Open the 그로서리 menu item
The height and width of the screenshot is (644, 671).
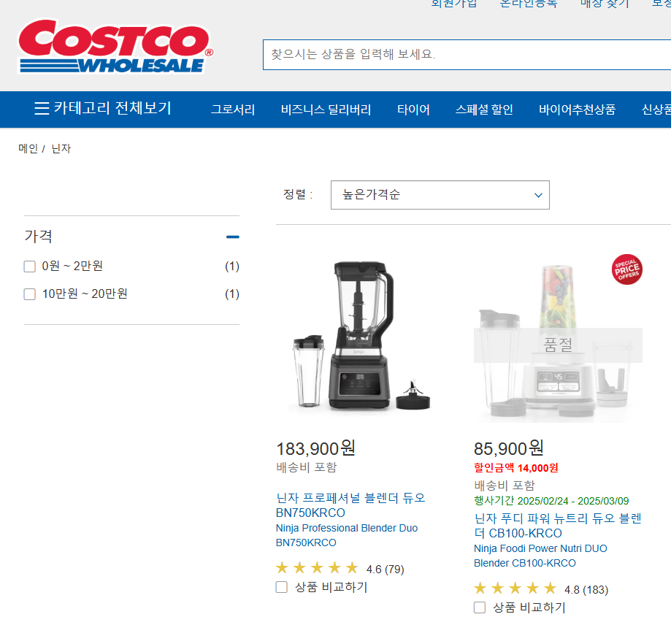click(233, 110)
